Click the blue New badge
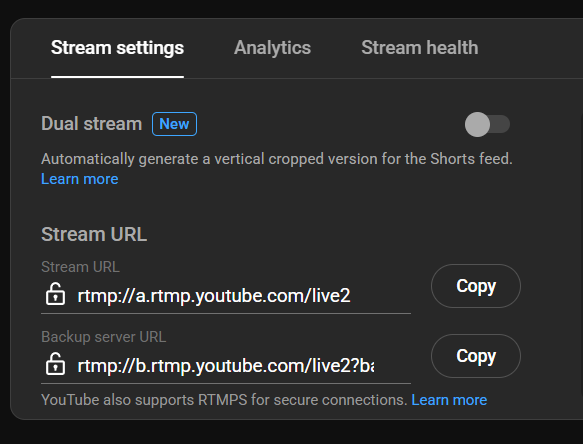The width and height of the screenshot is (583, 444). (174, 124)
